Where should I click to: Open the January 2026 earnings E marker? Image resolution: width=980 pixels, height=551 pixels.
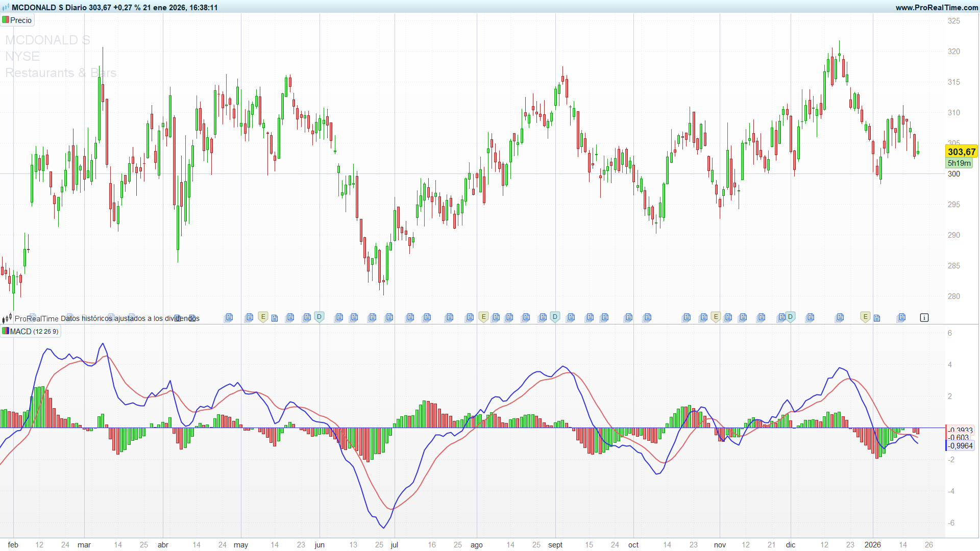865,317
